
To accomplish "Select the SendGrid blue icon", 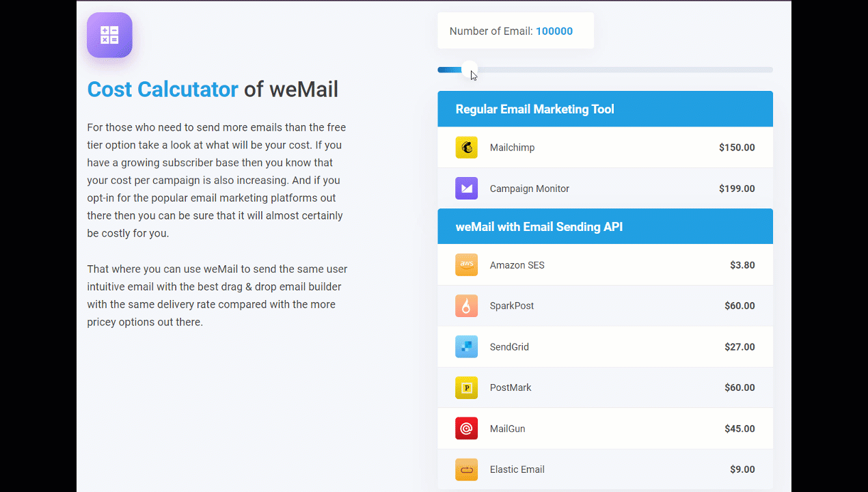I will coord(466,346).
